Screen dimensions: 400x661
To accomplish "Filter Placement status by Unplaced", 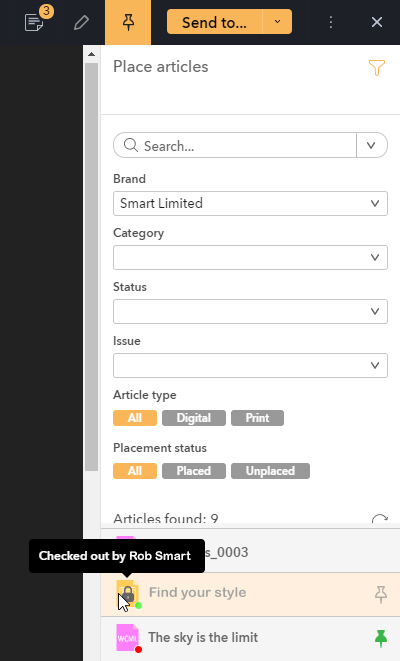I will [x=271, y=471].
